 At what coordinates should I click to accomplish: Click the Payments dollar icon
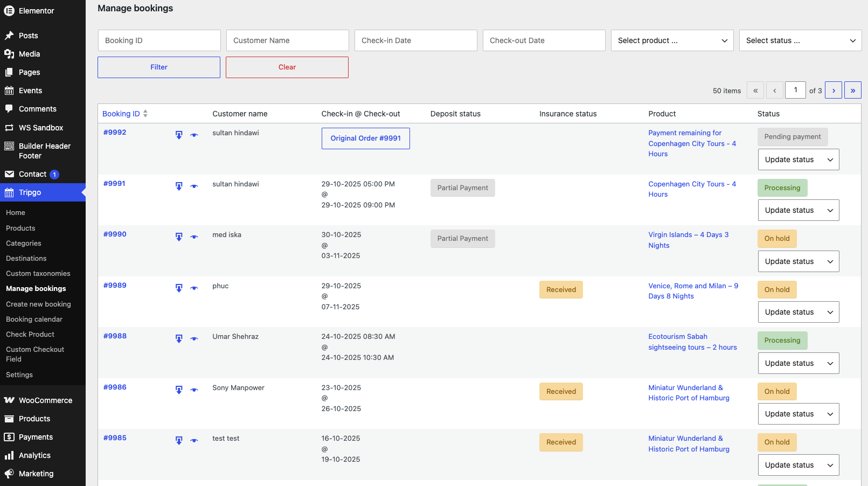coord(9,437)
